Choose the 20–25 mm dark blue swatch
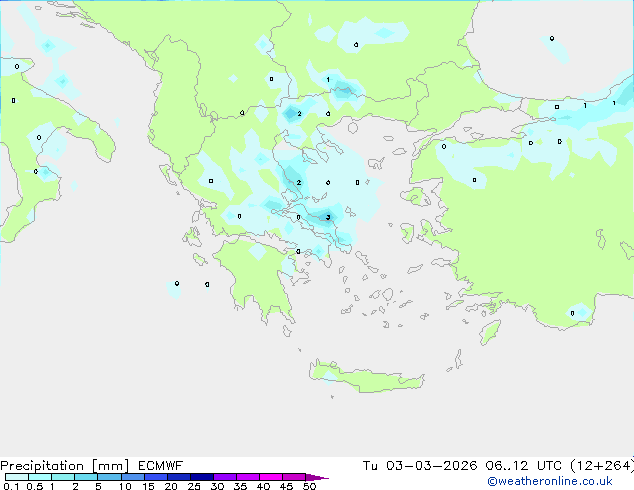The height and width of the screenshot is (490, 634). tap(179, 477)
